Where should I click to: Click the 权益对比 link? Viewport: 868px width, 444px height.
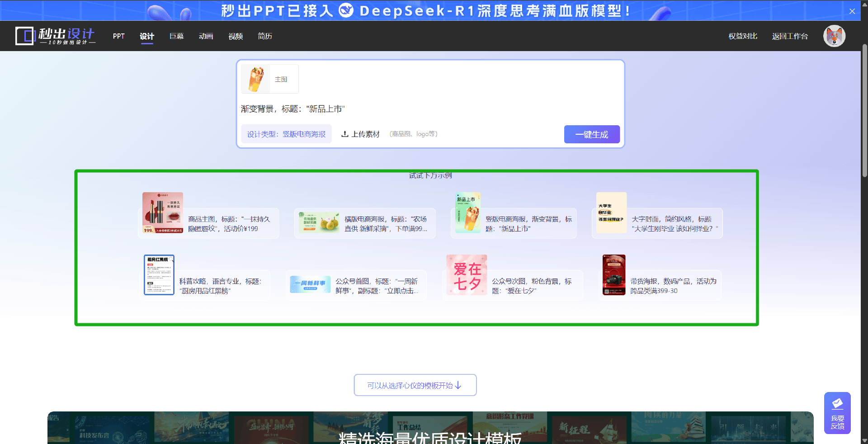743,36
